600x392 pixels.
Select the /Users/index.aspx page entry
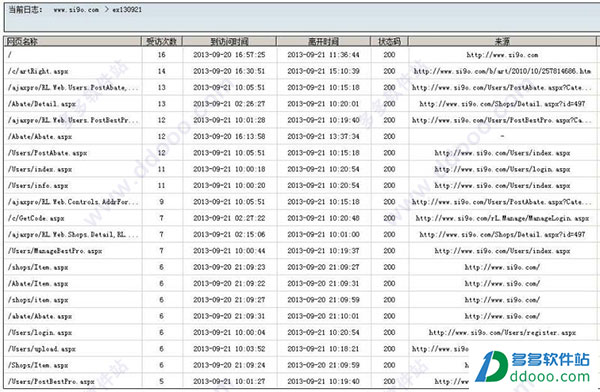coord(40,169)
